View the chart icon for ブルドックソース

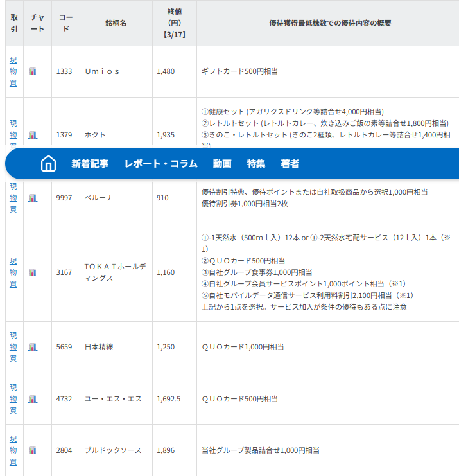point(33,450)
